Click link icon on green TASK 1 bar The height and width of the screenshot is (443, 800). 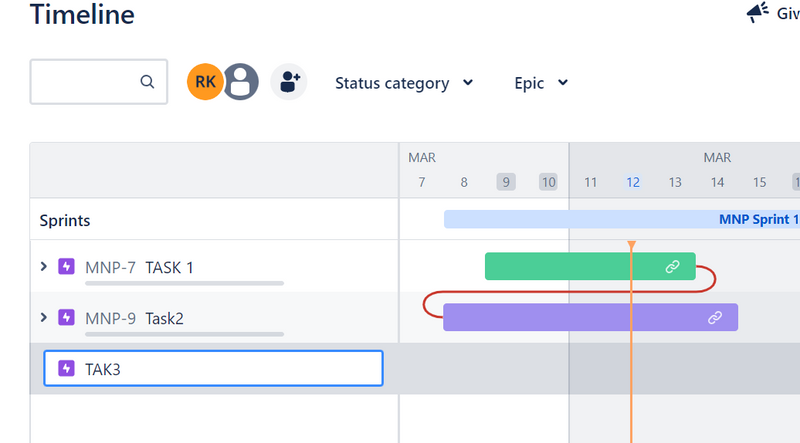click(673, 267)
